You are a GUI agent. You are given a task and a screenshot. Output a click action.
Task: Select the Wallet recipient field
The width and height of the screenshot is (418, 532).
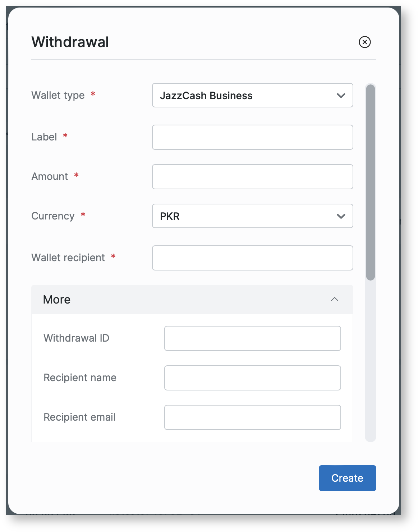(x=252, y=258)
